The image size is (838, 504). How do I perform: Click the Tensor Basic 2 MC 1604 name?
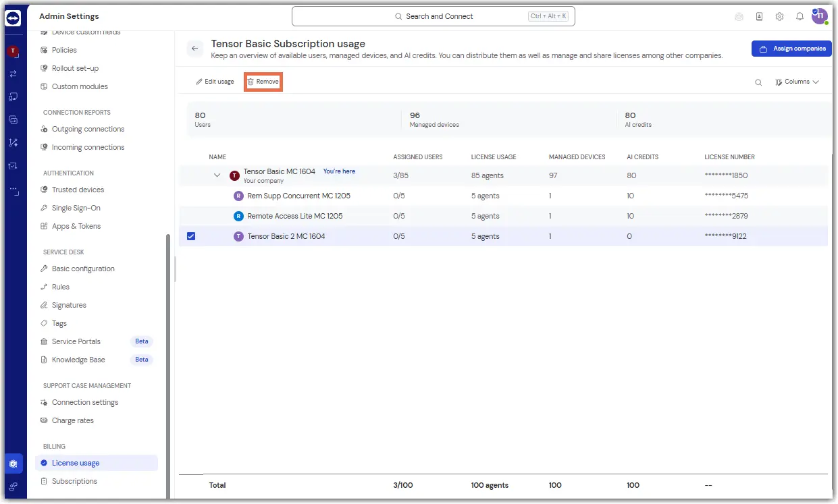pos(286,236)
